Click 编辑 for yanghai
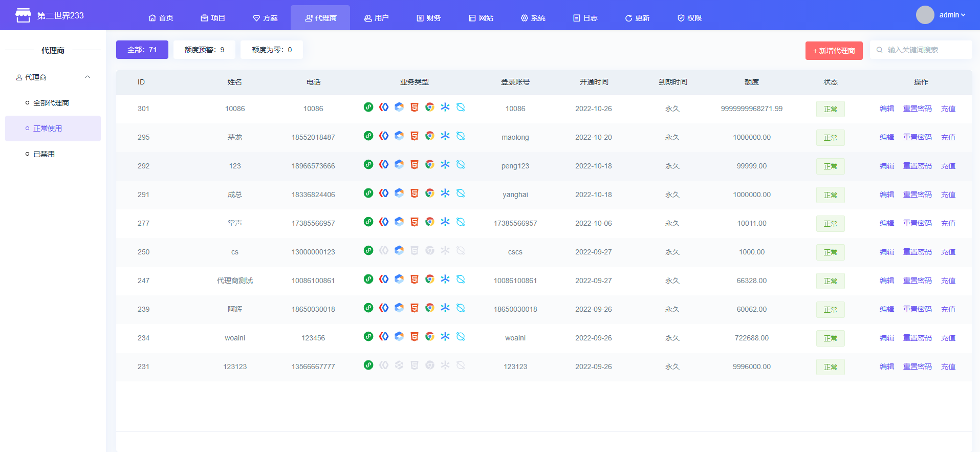 tap(887, 195)
